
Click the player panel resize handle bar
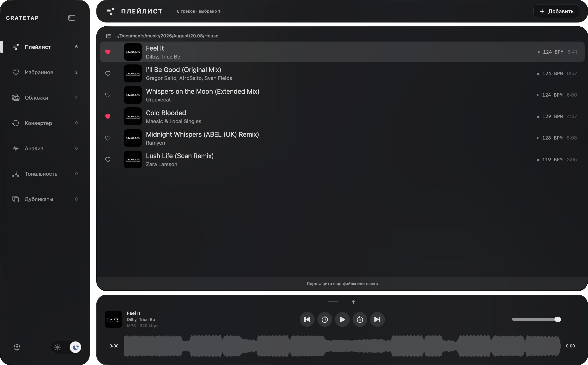pos(333,302)
